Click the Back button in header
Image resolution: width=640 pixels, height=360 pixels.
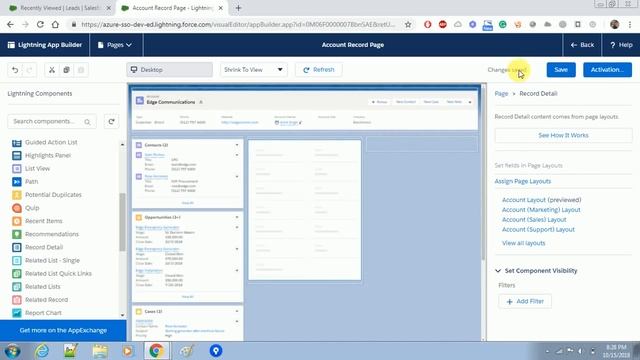pos(582,45)
